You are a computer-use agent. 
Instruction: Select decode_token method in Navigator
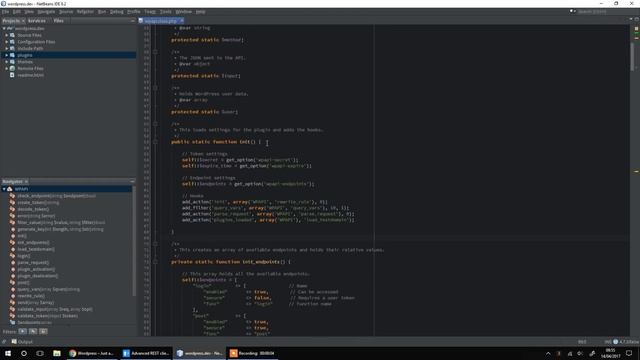(x=33, y=209)
